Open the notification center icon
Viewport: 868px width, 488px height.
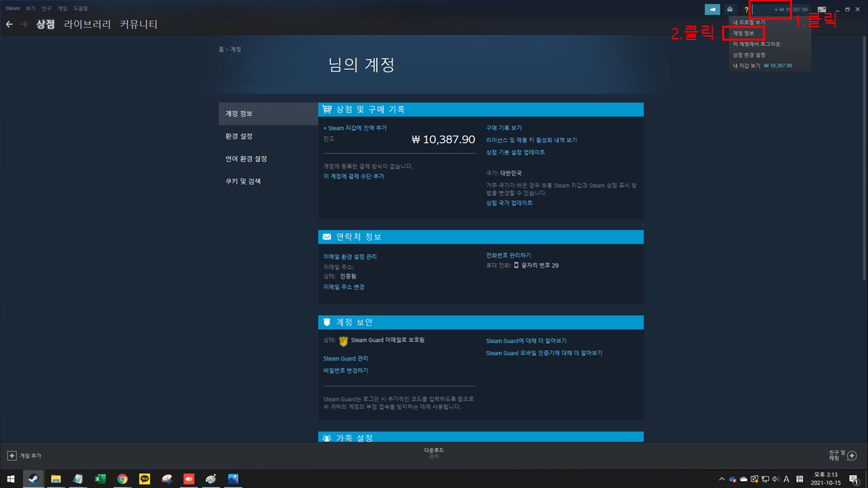click(x=853, y=479)
